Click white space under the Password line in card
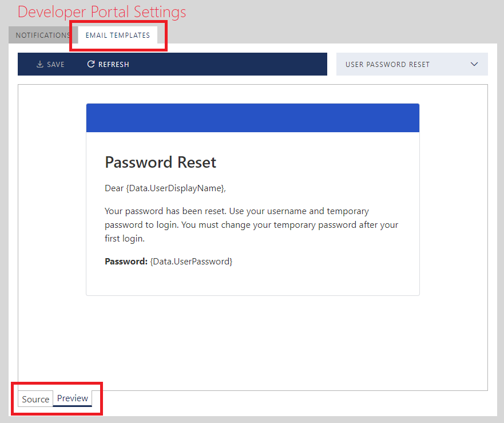This screenshot has width=504, height=423. [252, 280]
